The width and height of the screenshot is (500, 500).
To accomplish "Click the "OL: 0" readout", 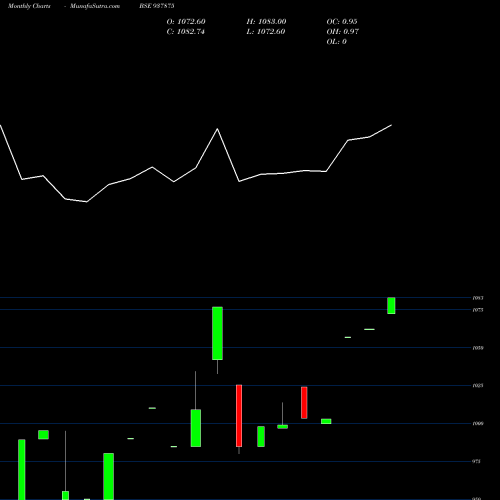I will tap(337, 42).
